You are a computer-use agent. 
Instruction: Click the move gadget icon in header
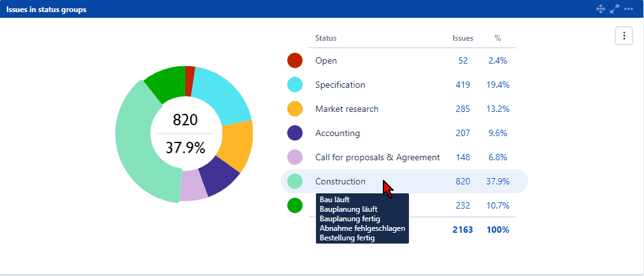click(x=600, y=9)
